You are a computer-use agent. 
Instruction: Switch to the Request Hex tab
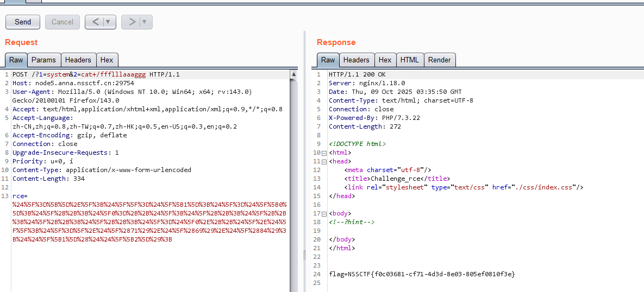pos(107,60)
